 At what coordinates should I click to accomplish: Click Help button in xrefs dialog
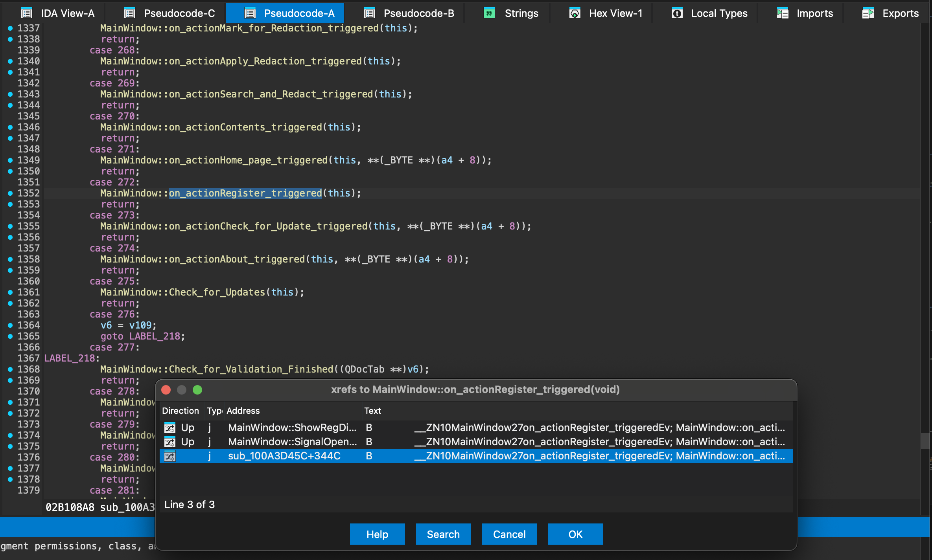(377, 534)
